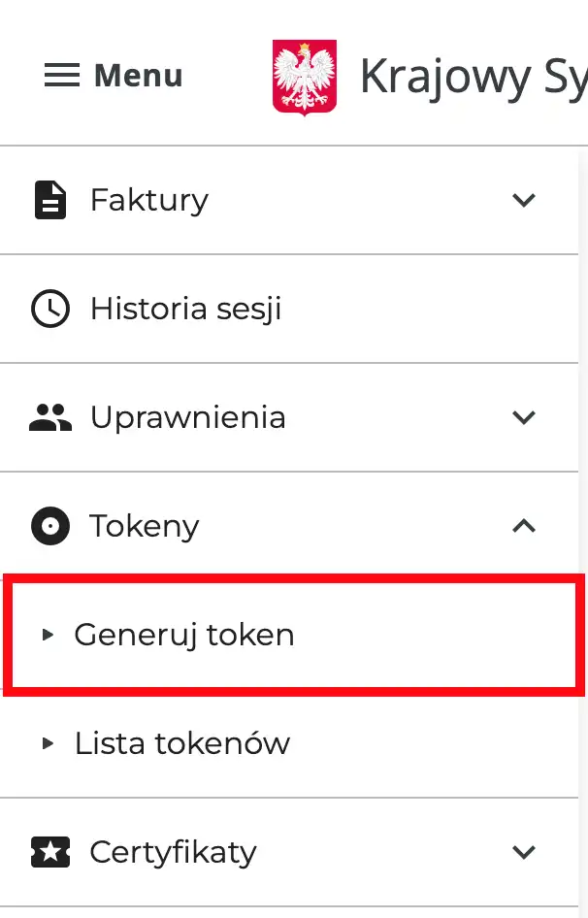
Task: Open the hamburger Menu icon
Action: (x=61, y=76)
